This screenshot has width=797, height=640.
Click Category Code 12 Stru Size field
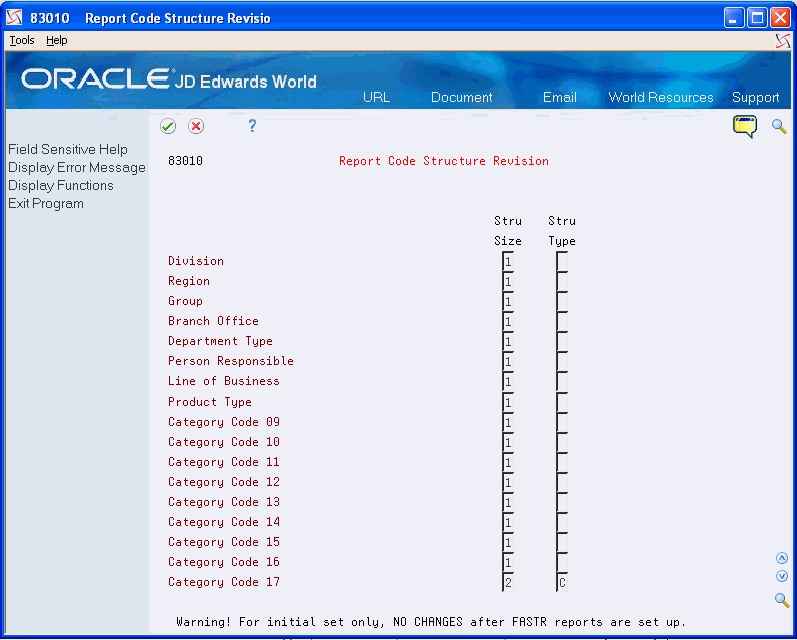tap(508, 482)
